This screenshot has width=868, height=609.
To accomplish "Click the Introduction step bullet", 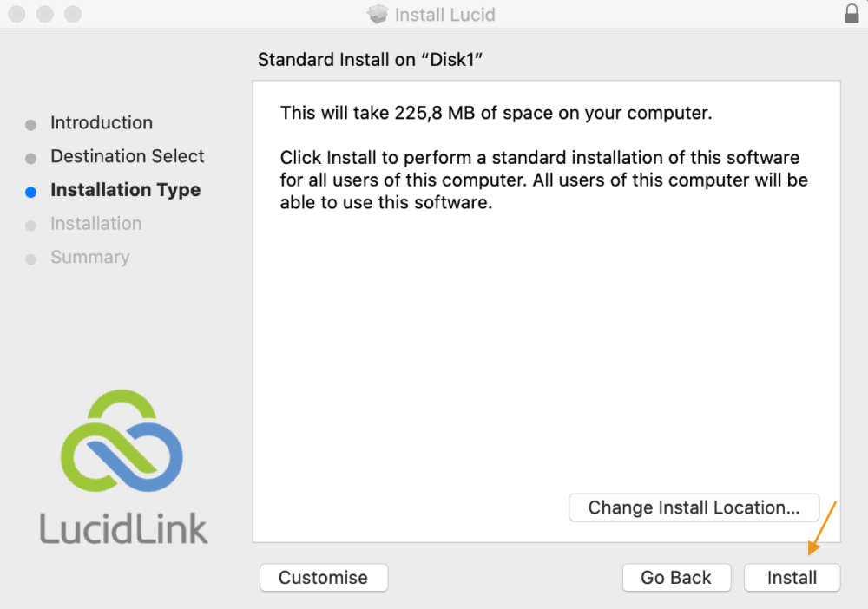I will click(31, 125).
